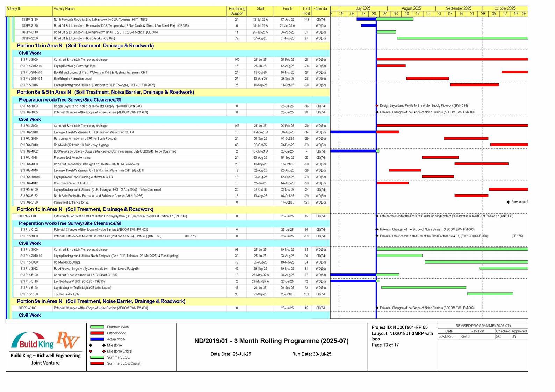The height and width of the screenshot is (392, 555).
Task: Select activity S13P1c-5130 T&C for Traffic Light
Action: coord(171,294)
